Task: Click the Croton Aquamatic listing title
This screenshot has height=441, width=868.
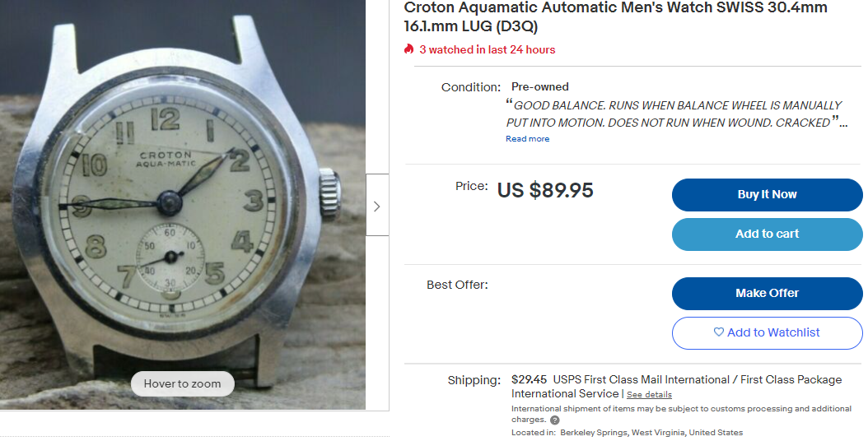Action: click(615, 16)
